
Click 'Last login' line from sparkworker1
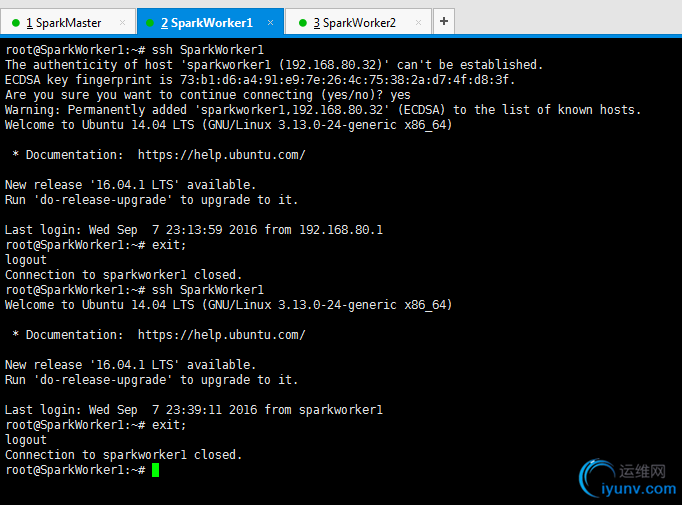(x=194, y=410)
